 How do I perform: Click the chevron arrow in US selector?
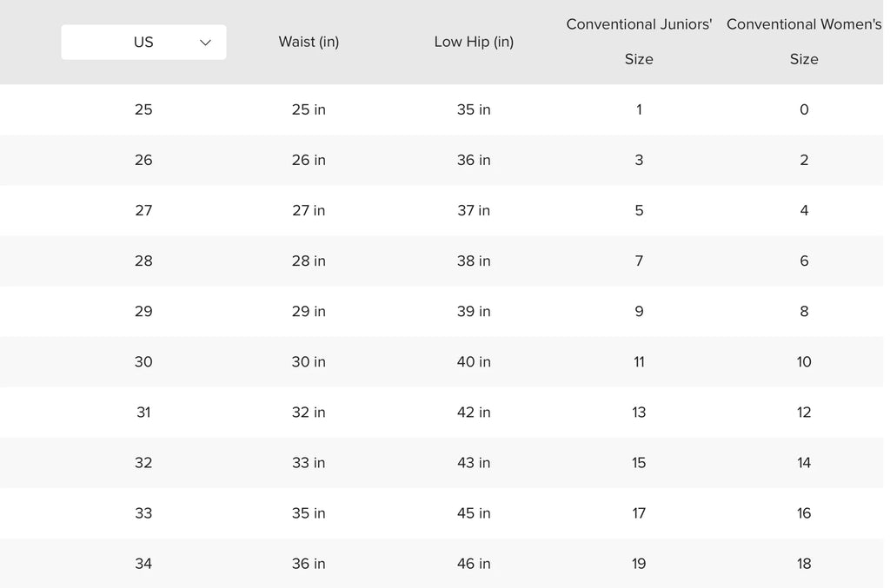pos(205,43)
